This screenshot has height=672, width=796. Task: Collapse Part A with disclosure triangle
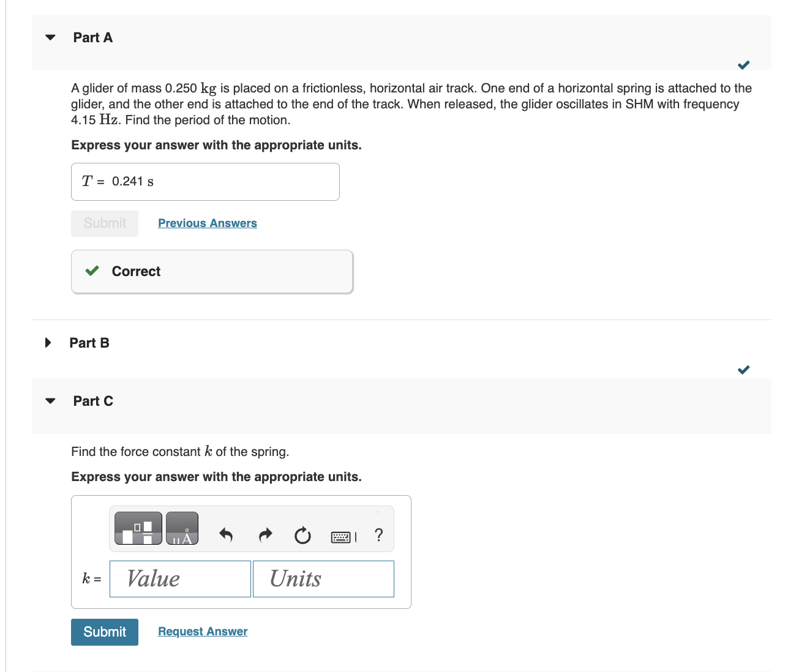[x=50, y=37]
